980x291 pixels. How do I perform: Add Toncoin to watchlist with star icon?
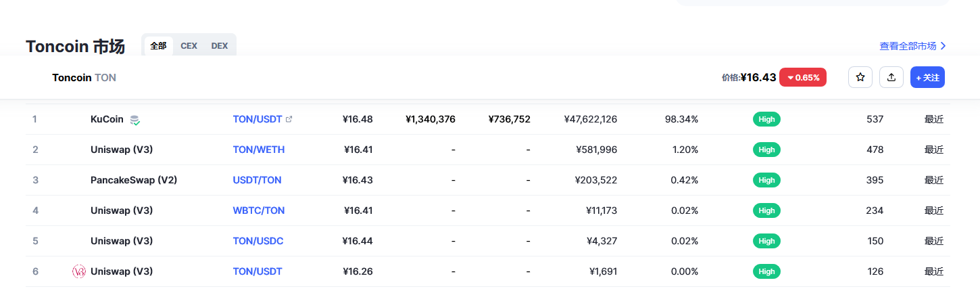click(860, 77)
